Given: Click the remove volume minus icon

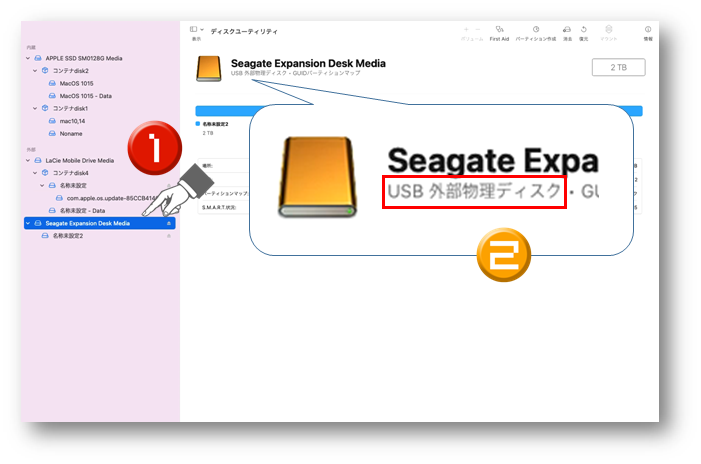Looking at the screenshot, I should 477,30.
